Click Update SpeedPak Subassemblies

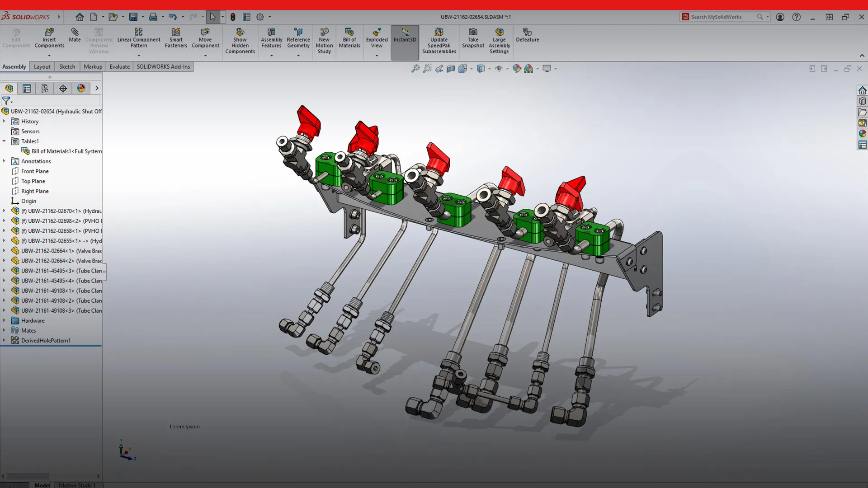[x=439, y=41]
